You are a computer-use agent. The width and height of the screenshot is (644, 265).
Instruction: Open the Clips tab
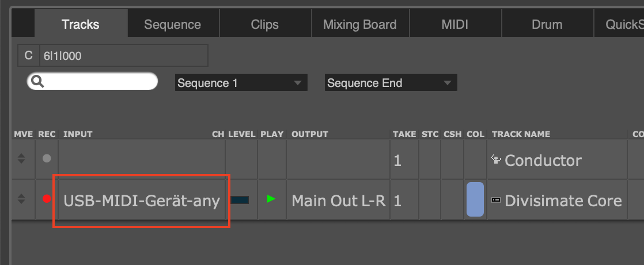pos(264,24)
